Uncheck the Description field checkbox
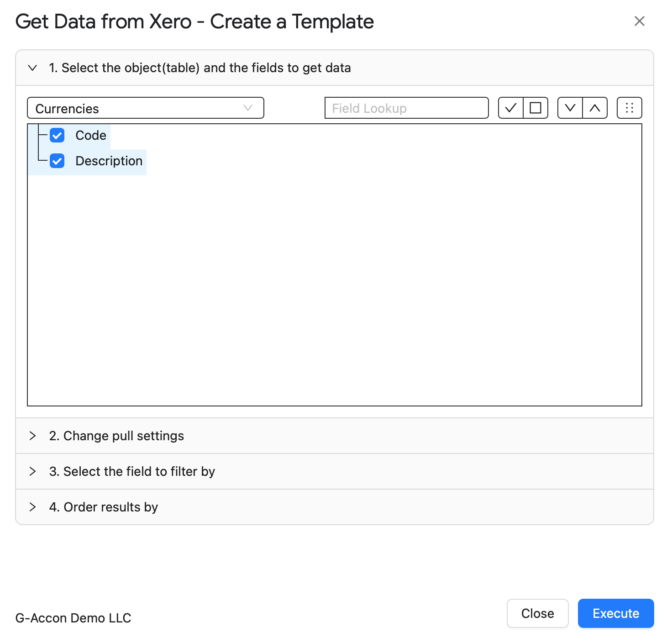This screenshot has width=672, height=643. [x=57, y=161]
